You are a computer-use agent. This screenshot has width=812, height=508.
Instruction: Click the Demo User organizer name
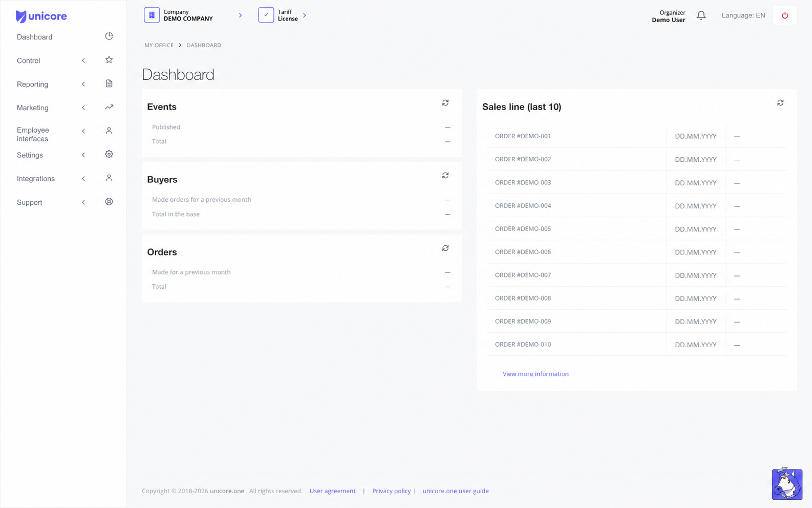tap(669, 20)
